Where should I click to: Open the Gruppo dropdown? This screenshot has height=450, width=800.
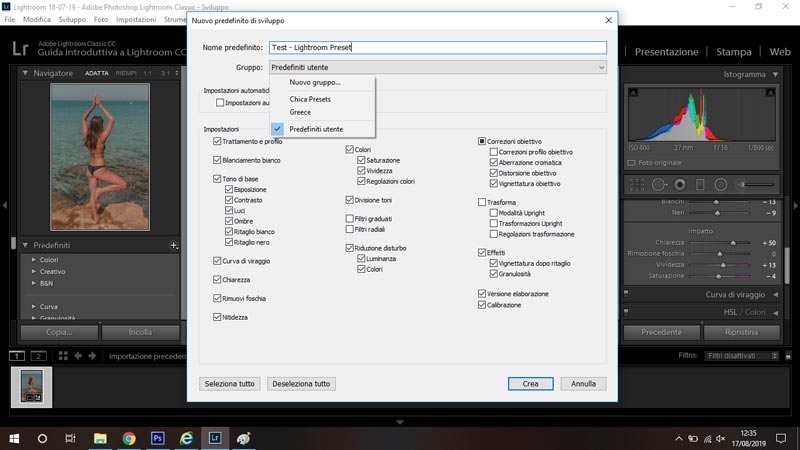point(438,67)
